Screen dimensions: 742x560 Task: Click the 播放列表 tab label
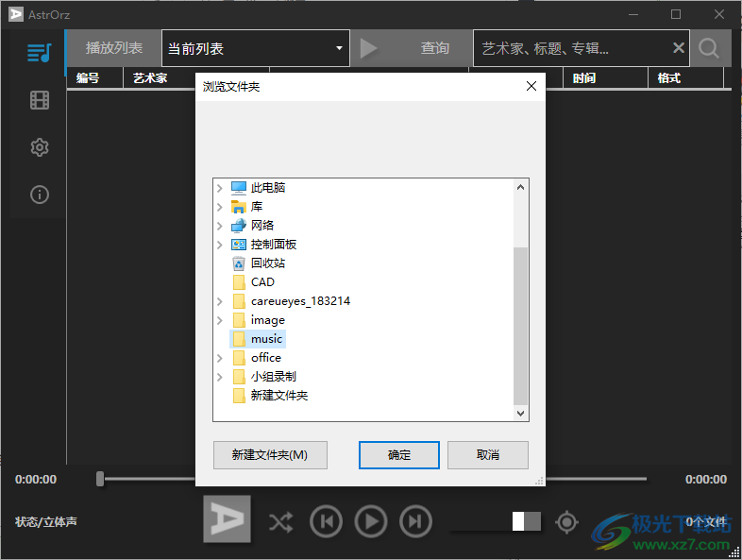(114, 48)
